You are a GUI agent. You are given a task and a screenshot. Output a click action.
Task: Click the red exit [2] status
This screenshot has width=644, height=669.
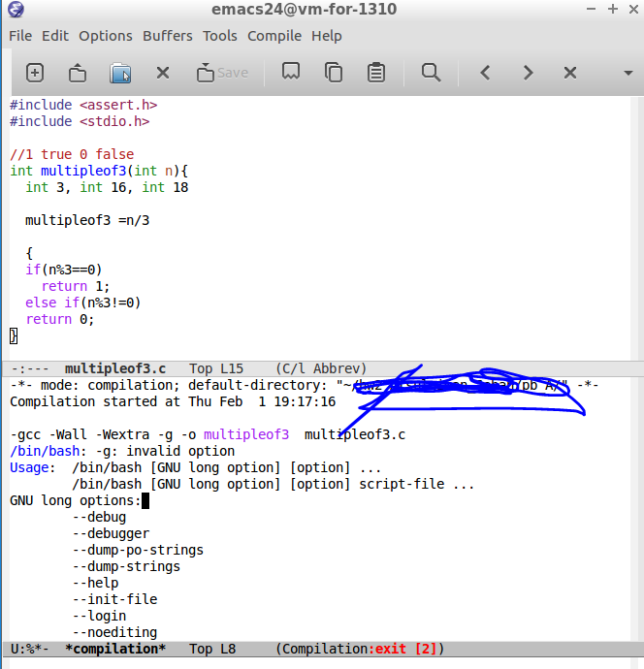tap(405, 649)
